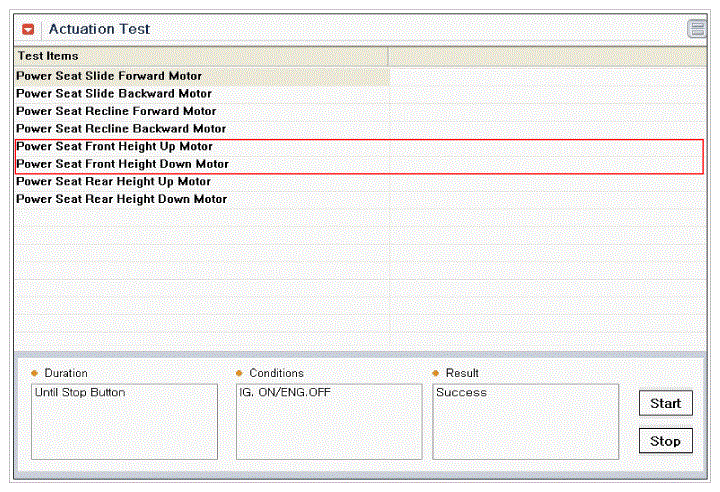This screenshot has width=720, height=492.
Task: Click the Result text box
Action: (x=525, y=422)
